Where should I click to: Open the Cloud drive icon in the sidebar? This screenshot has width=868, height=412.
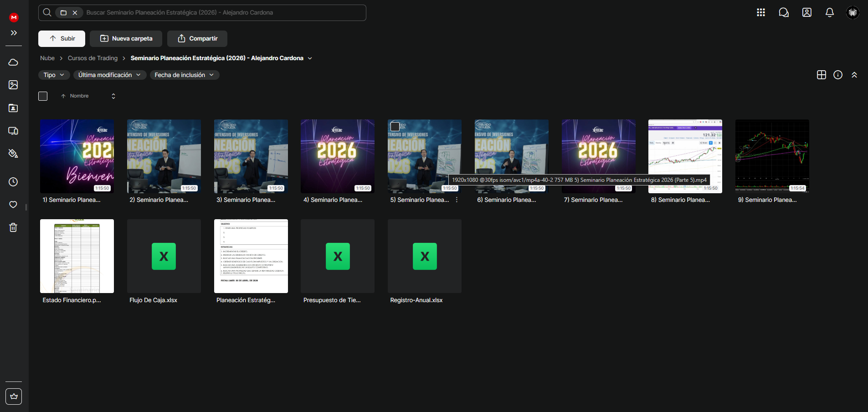[13, 62]
